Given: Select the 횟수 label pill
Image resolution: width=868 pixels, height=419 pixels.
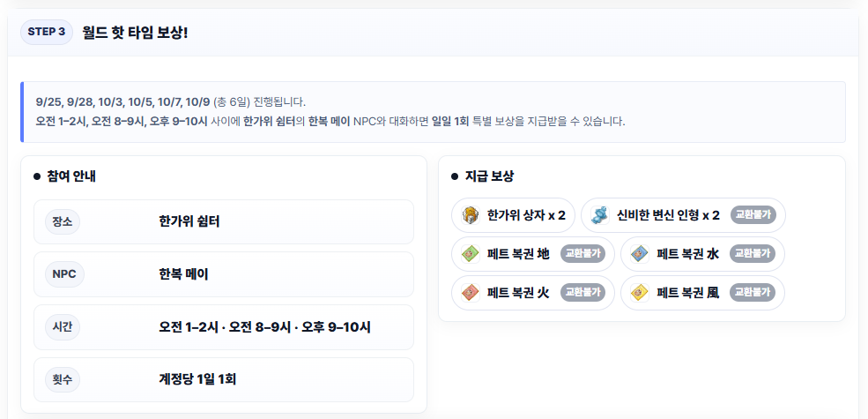Looking at the screenshot, I should pyautogui.click(x=63, y=380).
